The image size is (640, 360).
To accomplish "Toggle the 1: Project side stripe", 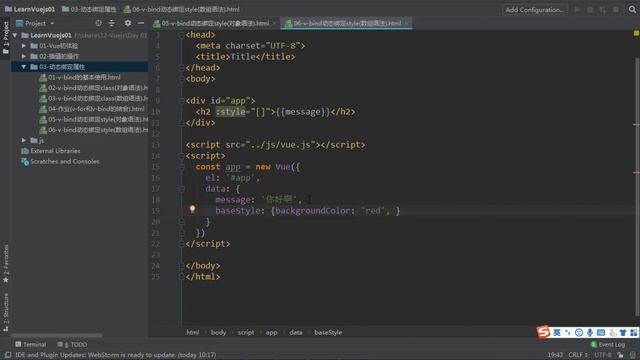I will click(x=6, y=38).
